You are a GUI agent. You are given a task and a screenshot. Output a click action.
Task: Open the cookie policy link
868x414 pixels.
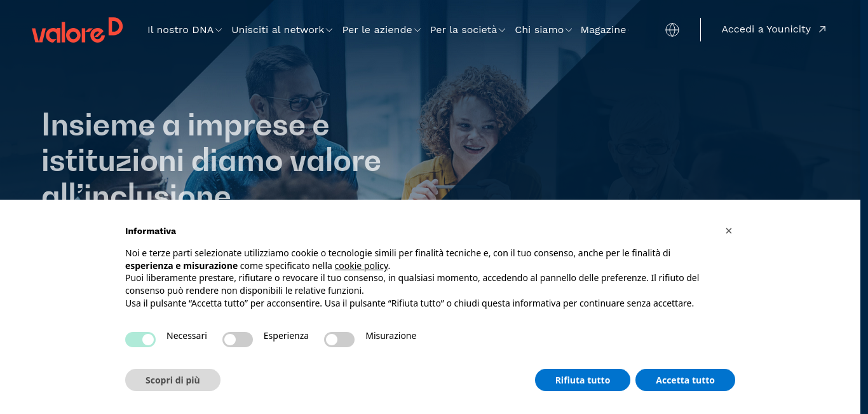click(x=361, y=266)
